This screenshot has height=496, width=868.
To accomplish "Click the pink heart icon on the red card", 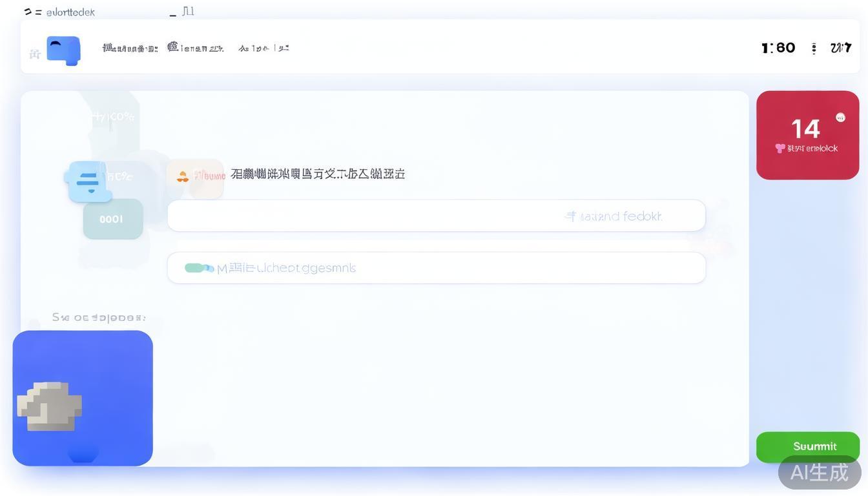I will (x=780, y=148).
